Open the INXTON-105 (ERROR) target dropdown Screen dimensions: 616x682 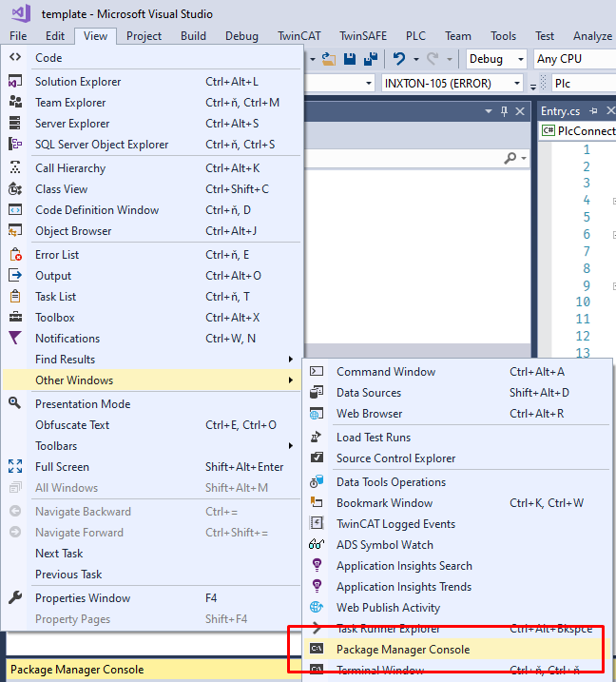coord(452,83)
